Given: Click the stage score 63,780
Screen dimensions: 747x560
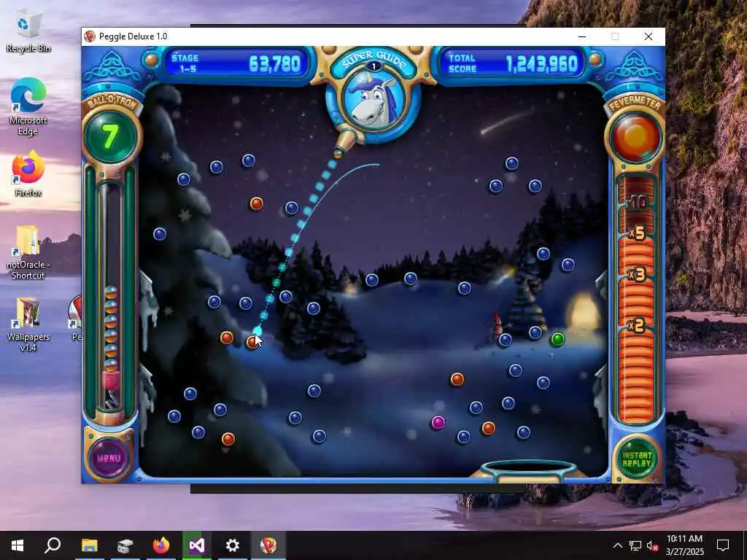Looking at the screenshot, I should 275,63.
